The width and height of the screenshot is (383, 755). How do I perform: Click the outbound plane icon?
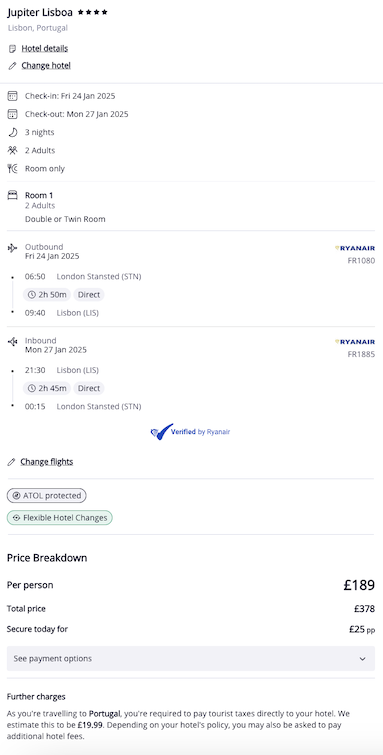click(x=13, y=248)
